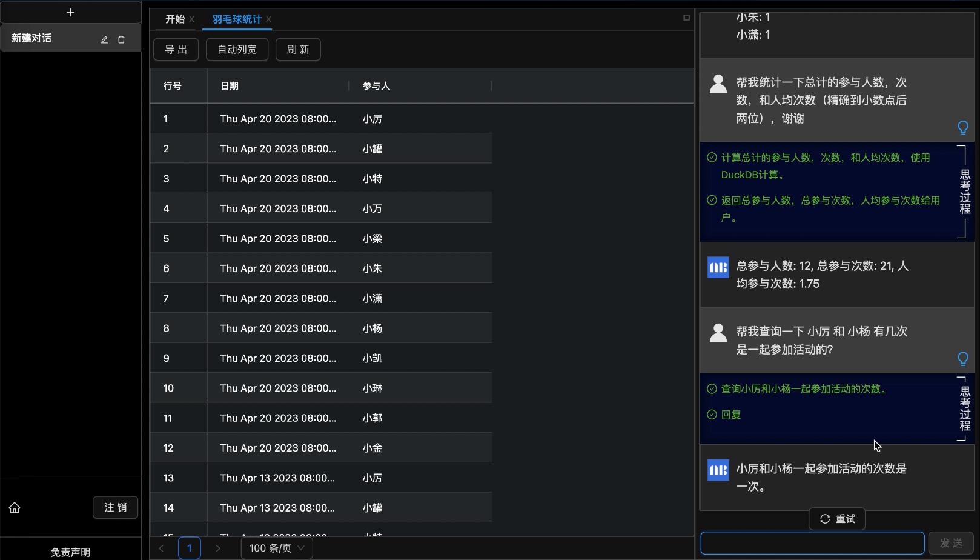
Task: Collapse the first 思考过程 section
Action: (x=964, y=192)
